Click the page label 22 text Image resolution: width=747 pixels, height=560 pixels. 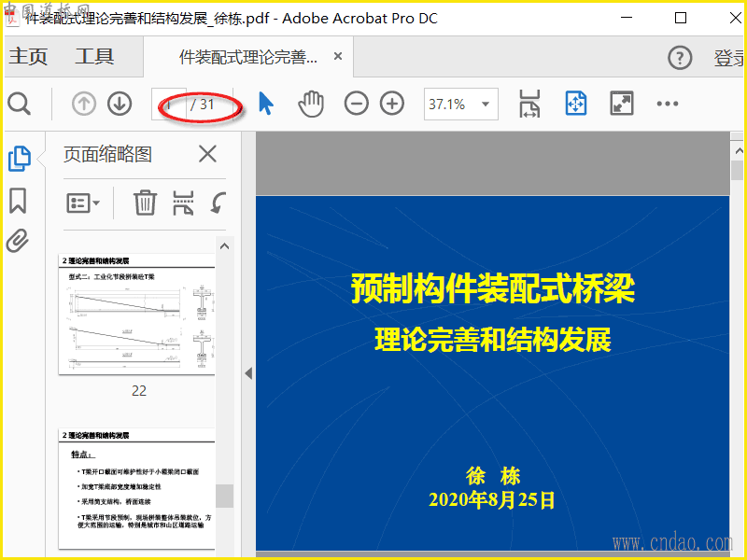[138, 391]
